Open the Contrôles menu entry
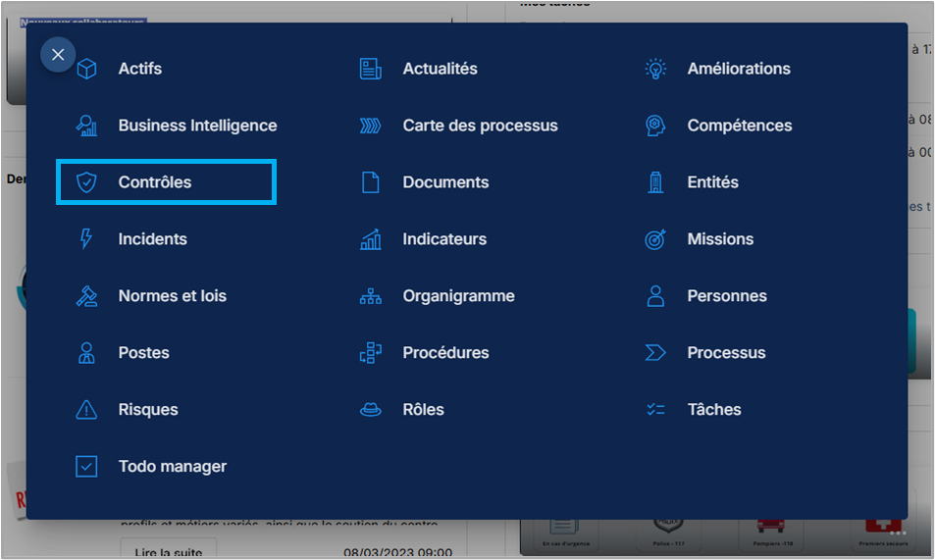Screen dimensions: 935x560 coord(155,182)
